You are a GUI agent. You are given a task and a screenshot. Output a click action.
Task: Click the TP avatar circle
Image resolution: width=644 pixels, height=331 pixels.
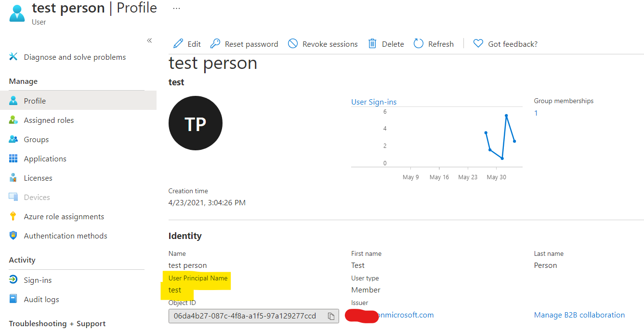(196, 123)
